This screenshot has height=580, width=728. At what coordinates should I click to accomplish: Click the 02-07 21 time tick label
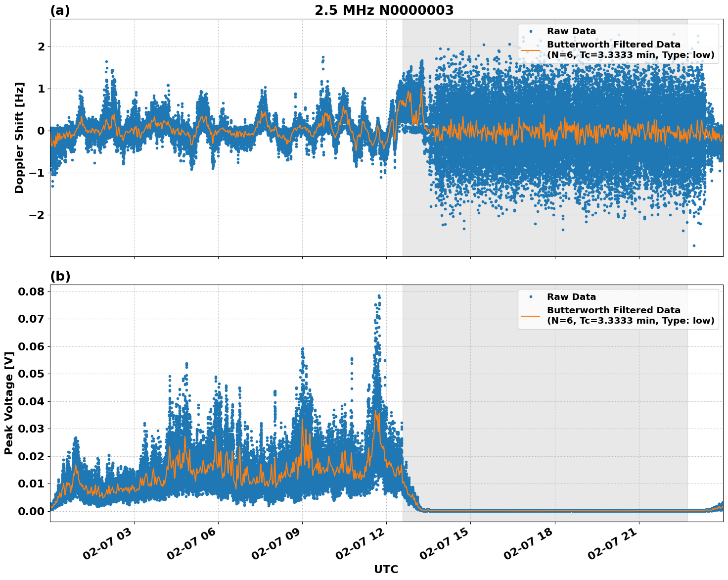pos(615,546)
